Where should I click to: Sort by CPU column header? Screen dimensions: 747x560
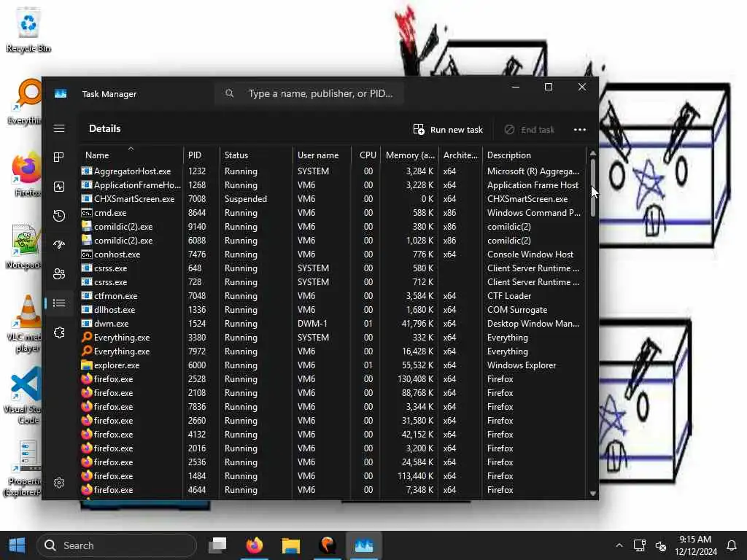366,155
